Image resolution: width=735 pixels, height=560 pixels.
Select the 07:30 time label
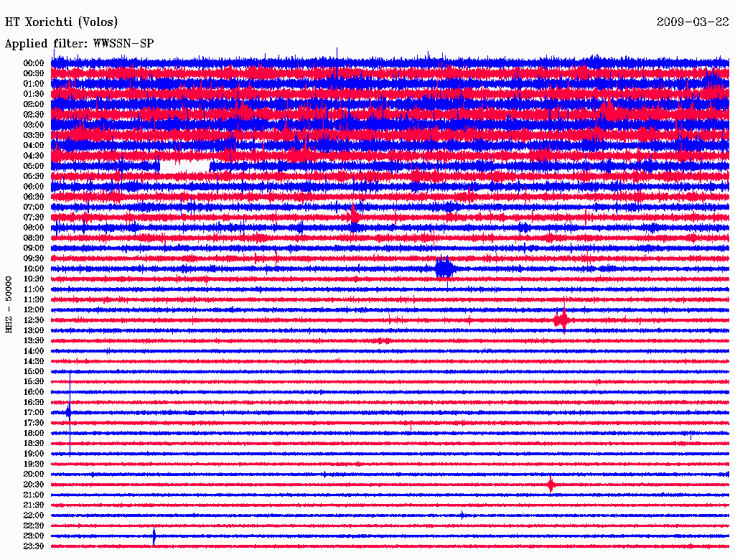[x=33, y=218]
